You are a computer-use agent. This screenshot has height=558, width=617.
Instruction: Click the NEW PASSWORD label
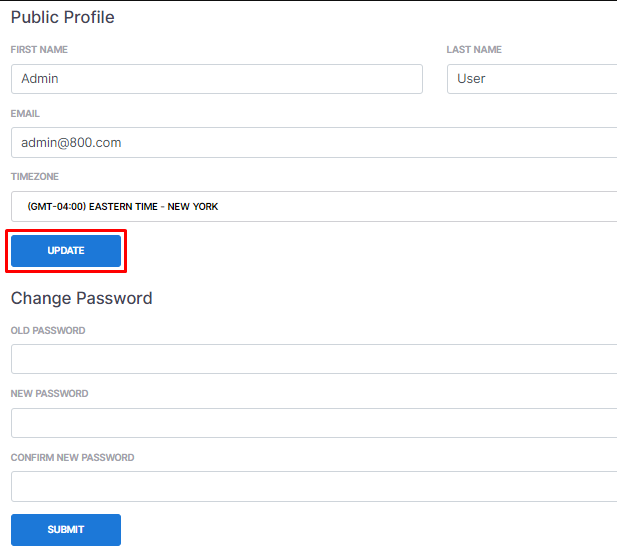point(50,394)
